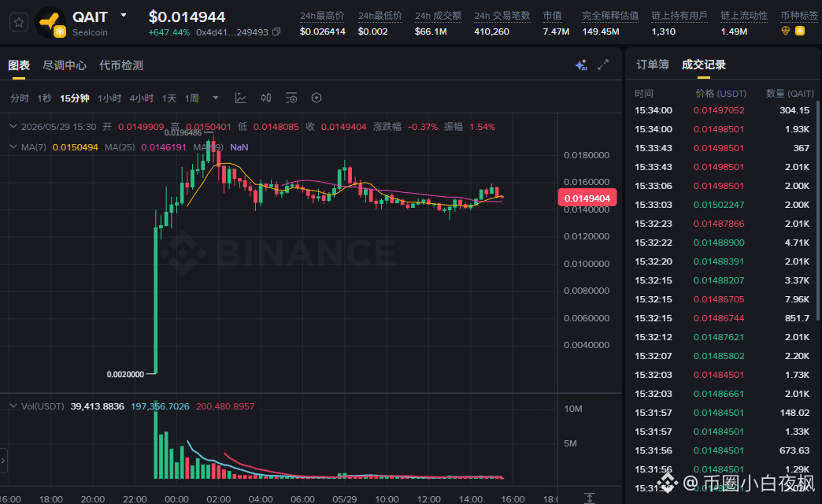Viewport: 822px width, 504px height.
Task: Switch to the 图表 tab
Action: 19,65
